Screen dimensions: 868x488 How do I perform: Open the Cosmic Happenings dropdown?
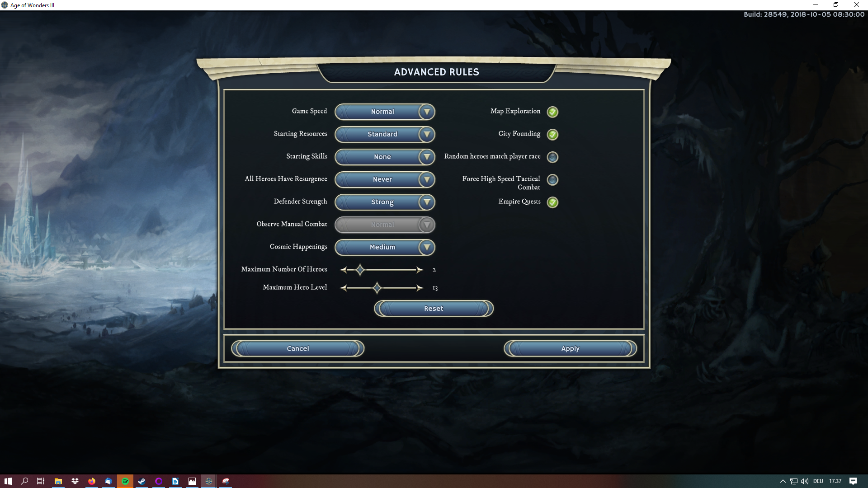(426, 247)
